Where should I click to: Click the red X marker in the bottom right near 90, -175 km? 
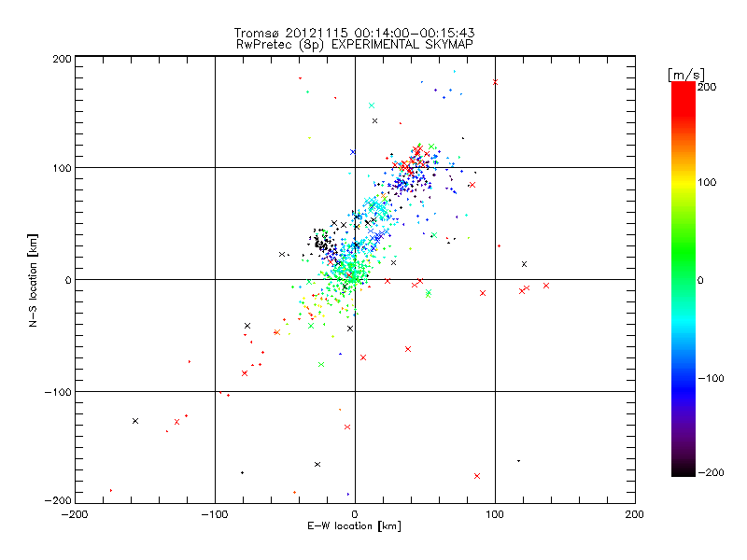477,476
